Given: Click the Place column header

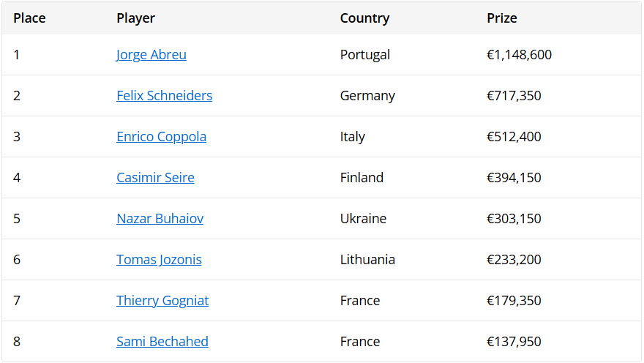Looking at the screenshot, I should pos(29,18).
